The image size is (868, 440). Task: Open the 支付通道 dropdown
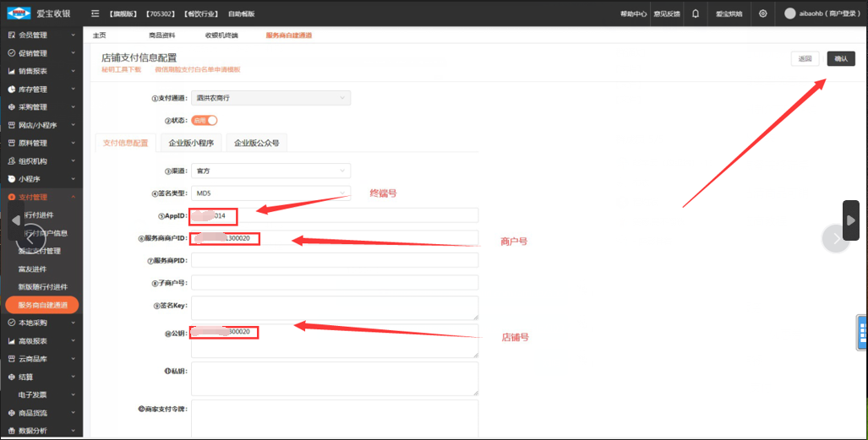pos(270,98)
